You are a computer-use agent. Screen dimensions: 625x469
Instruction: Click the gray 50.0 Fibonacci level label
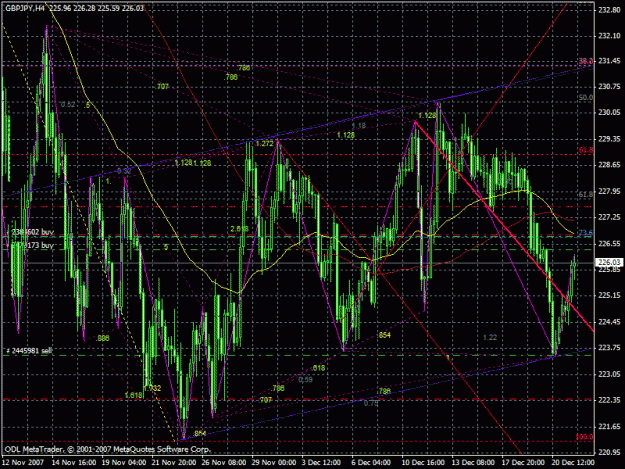pos(586,98)
